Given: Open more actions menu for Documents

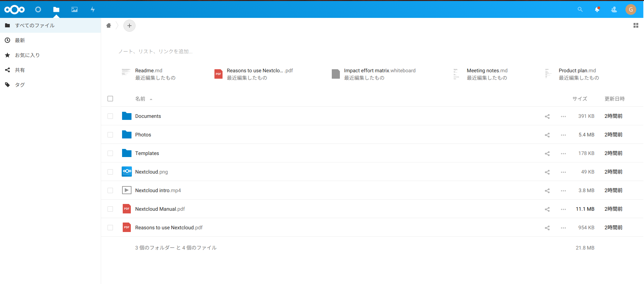Looking at the screenshot, I should point(563,116).
